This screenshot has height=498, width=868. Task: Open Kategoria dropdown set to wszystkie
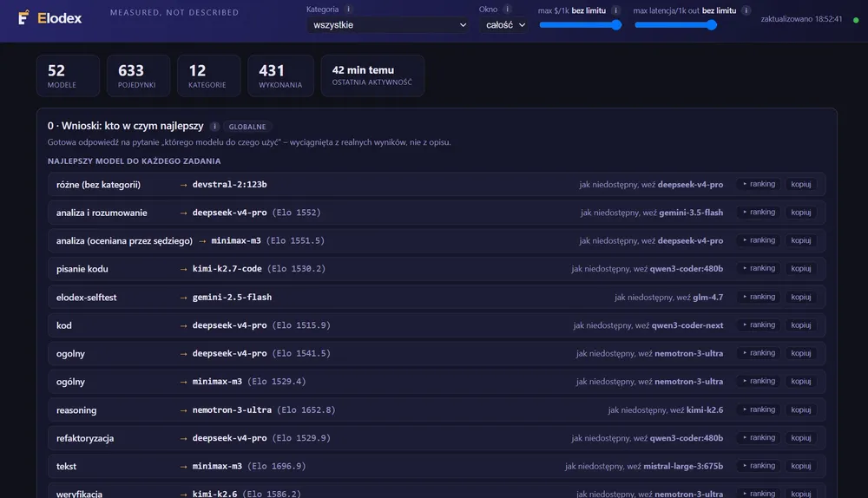[x=387, y=25]
